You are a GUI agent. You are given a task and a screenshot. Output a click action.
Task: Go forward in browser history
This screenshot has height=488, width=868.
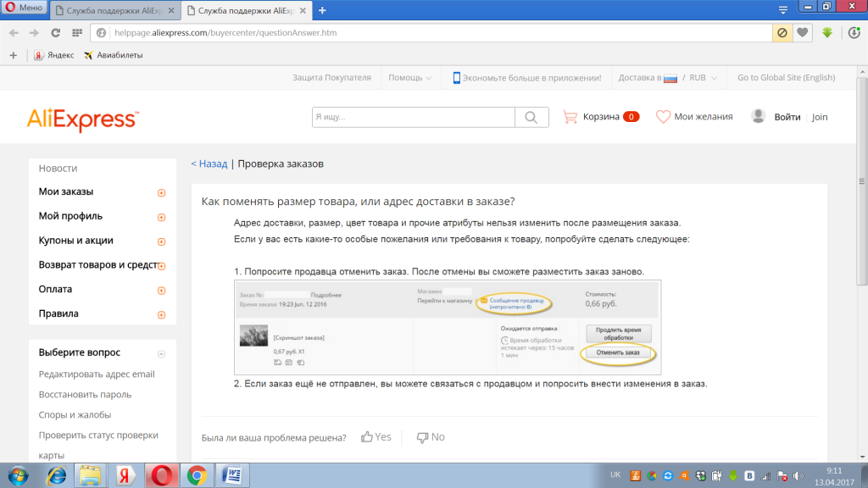[34, 33]
